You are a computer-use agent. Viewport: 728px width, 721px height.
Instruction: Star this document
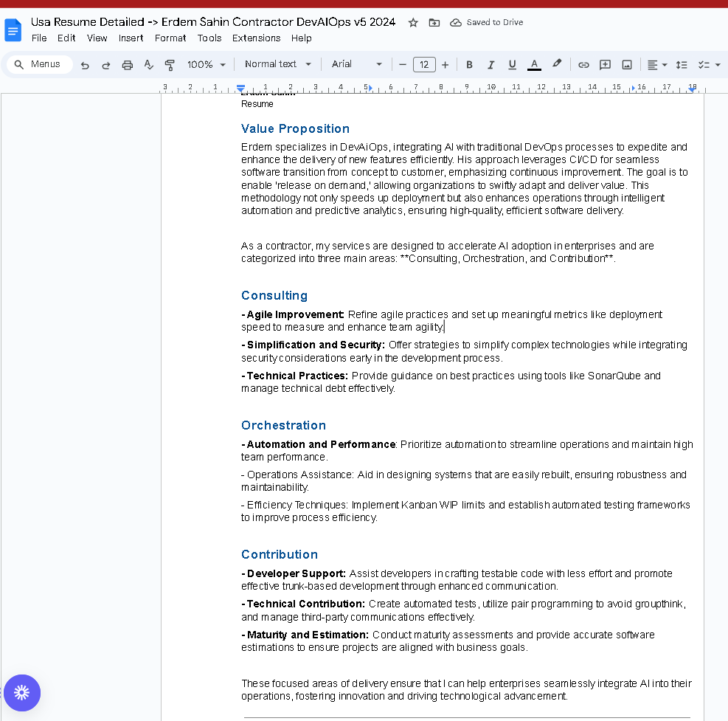point(413,22)
